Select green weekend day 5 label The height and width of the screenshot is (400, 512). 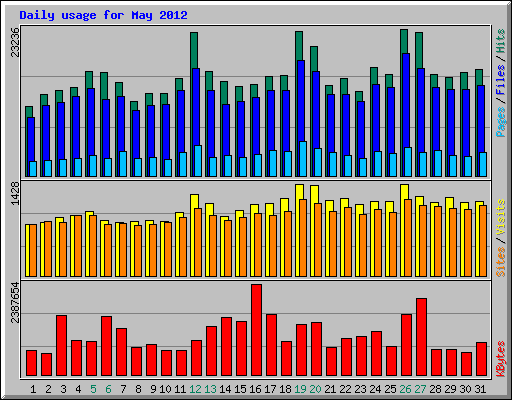pos(93,389)
